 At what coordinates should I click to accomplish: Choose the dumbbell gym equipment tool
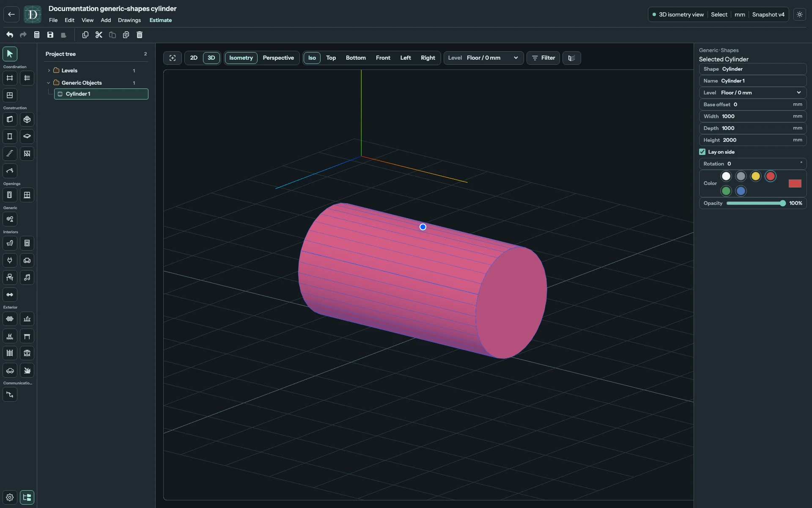coord(10,295)
